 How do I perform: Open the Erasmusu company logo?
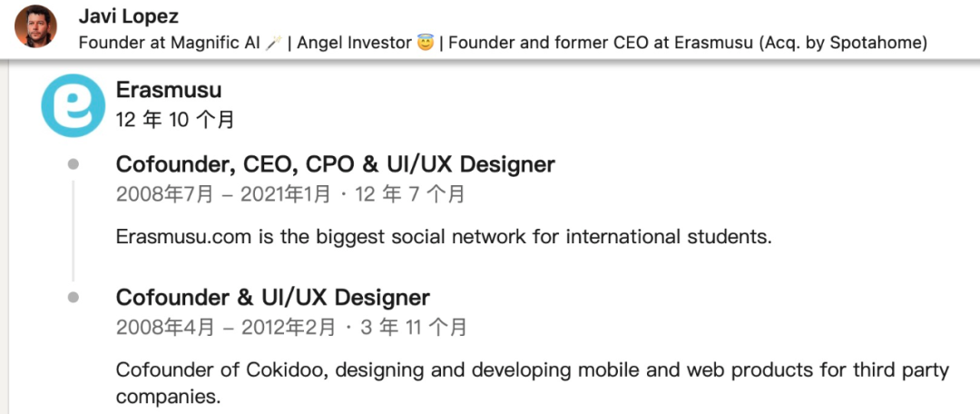point(73,105)
